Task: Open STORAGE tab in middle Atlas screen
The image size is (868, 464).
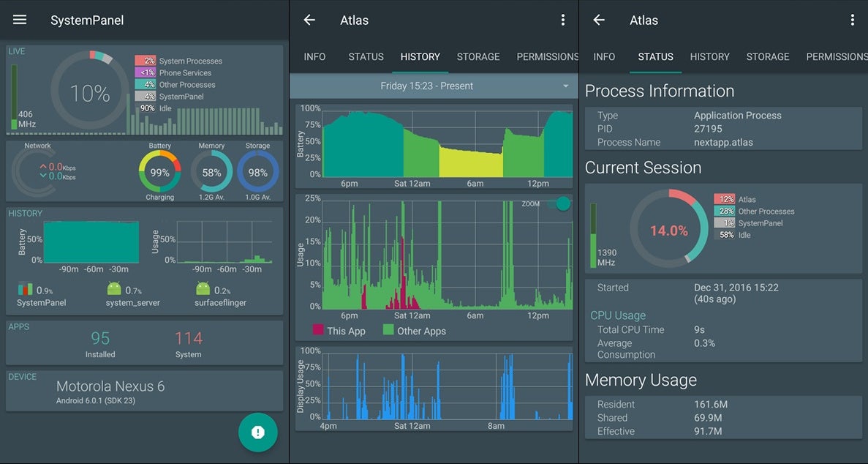Action: [x=478, y=56]
